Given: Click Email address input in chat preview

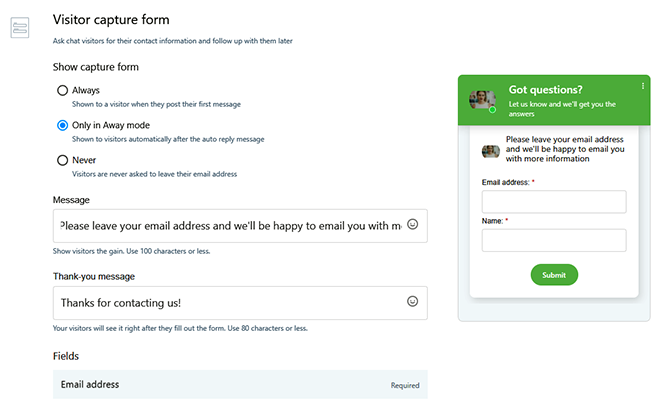Looking at the screenshot, I should tap(554, 202).
